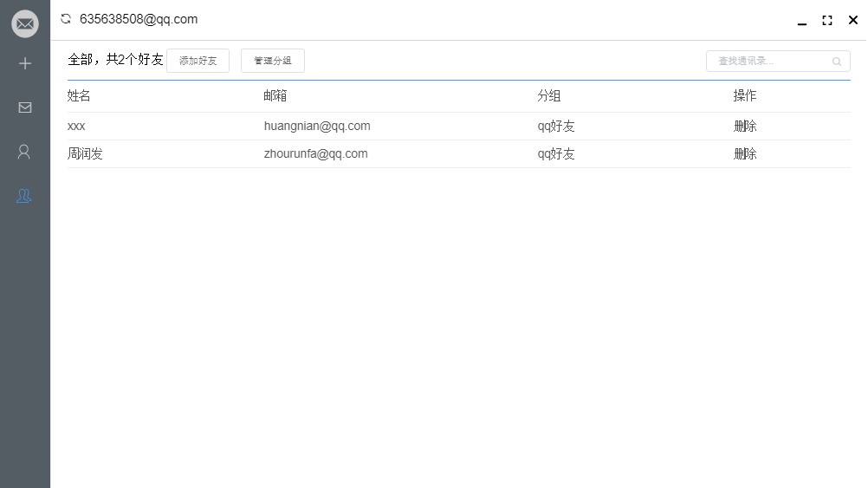The image size is (868, 488).
Task: Click the 周润发 contact name
Action: click(85, 154)
